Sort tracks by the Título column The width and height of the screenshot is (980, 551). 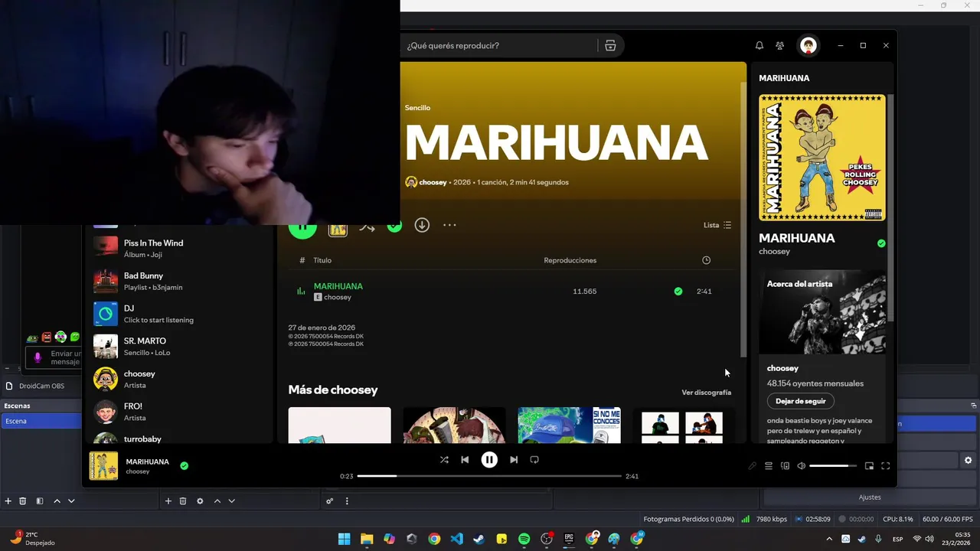click(322, 260)
